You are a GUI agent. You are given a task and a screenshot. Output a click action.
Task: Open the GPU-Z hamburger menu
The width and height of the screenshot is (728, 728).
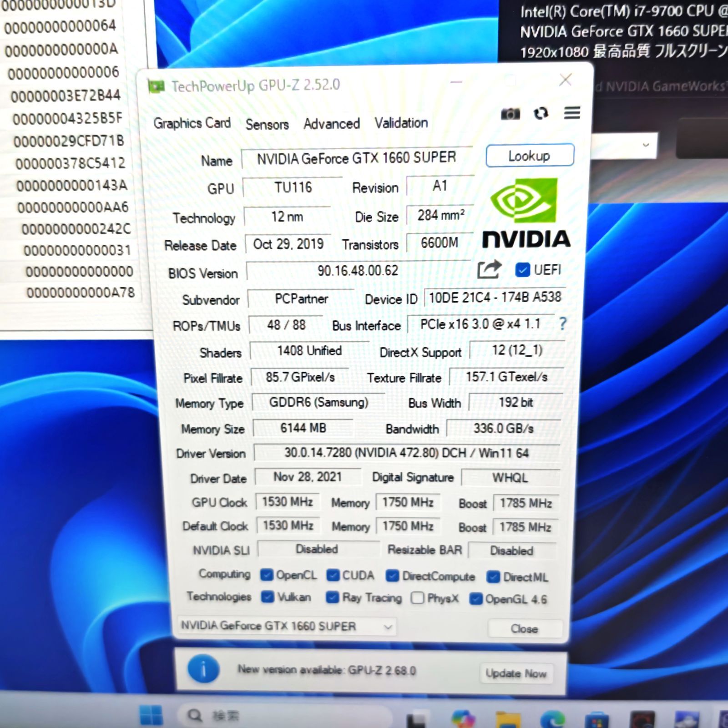click(x=572, y=112)
